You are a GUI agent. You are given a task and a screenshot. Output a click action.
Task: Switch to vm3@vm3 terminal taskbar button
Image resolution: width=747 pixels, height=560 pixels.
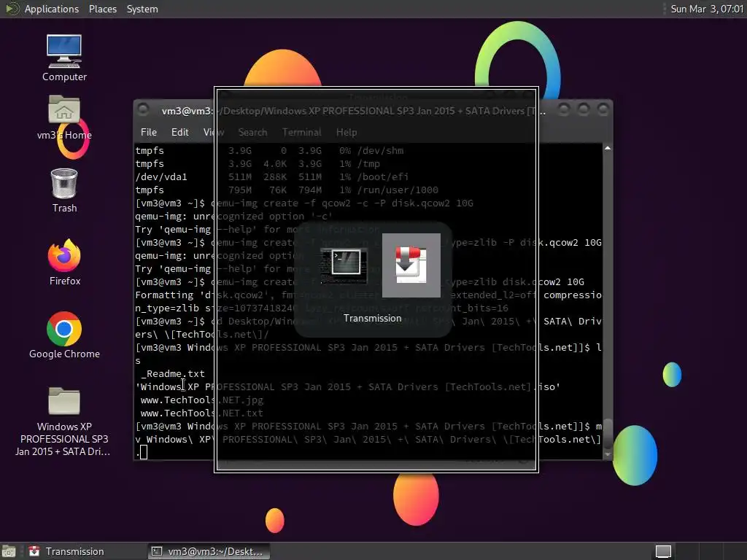(209, 551)
